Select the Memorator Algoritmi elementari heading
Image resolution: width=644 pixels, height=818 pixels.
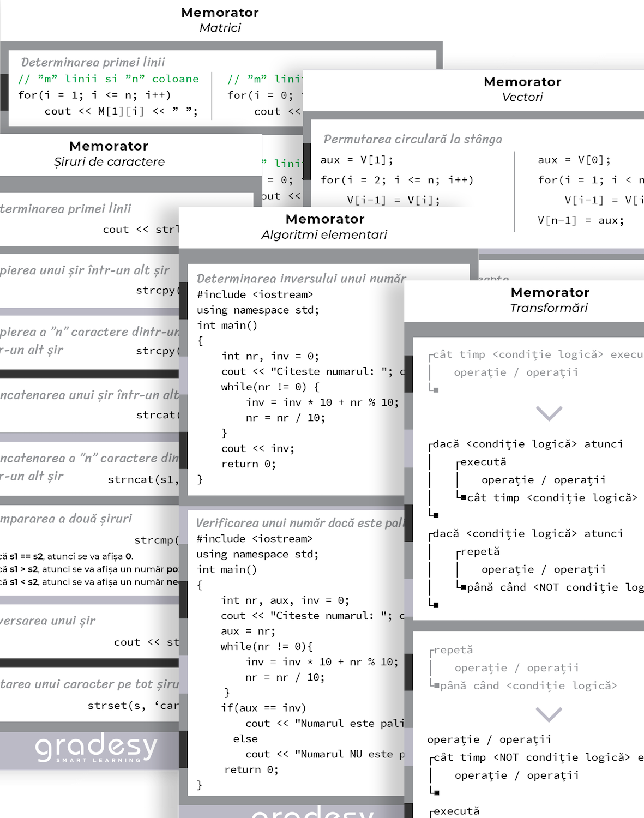point(324,226)
